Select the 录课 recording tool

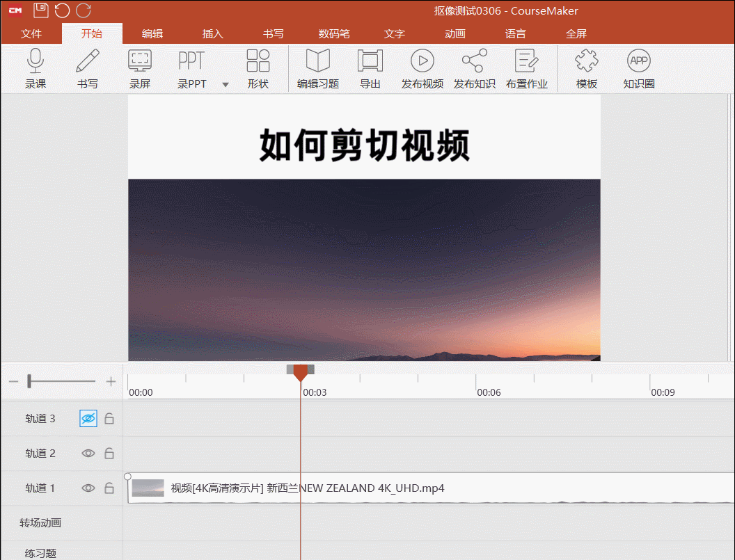(35, 67)
